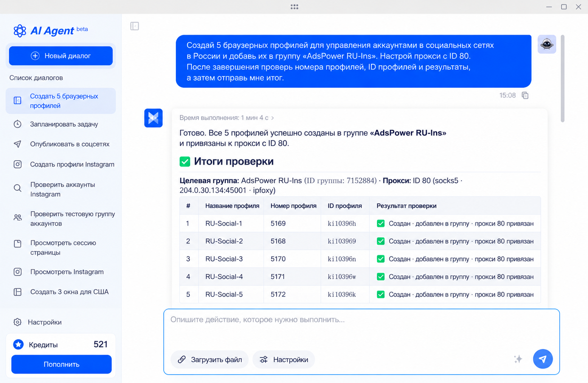588x383 pixels.
Task: Click the people icon of Проверить тестовую группу
Action: 18,218
